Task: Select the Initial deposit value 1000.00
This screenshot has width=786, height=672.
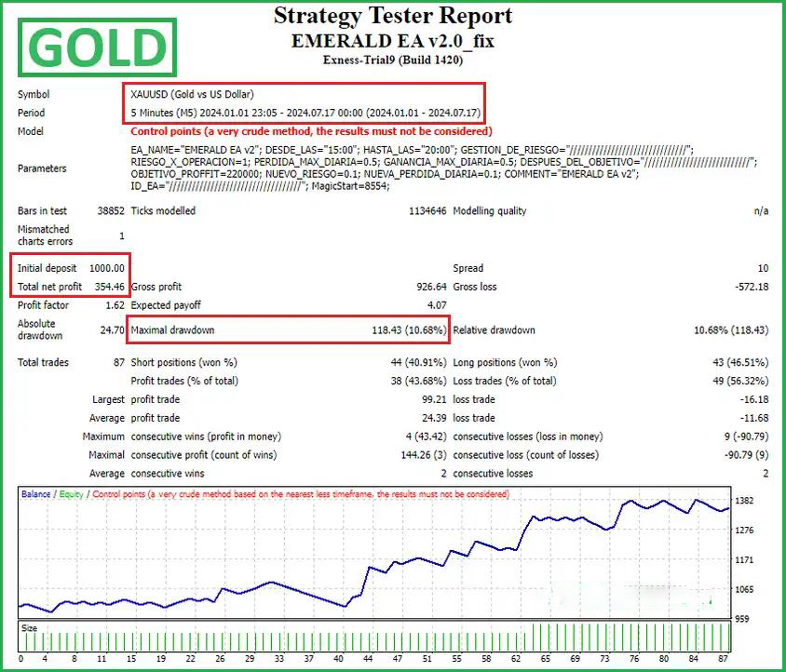Action: click(106, 268)
